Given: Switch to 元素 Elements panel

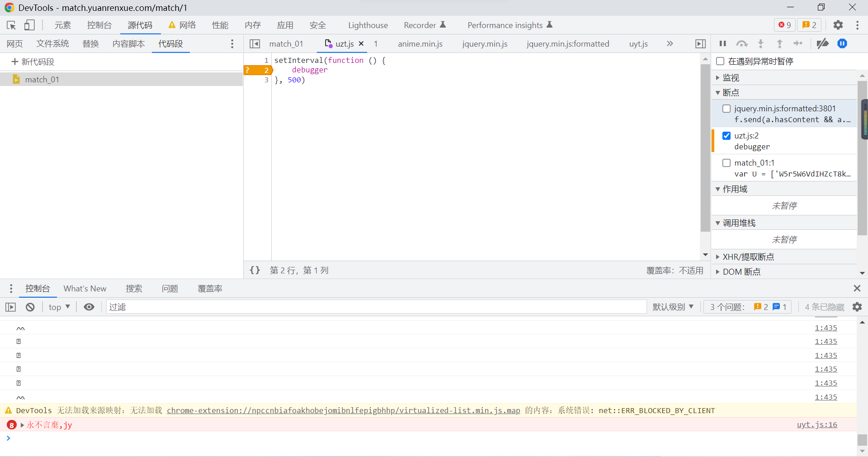Looking at the screenshot, I should (63, 25).
